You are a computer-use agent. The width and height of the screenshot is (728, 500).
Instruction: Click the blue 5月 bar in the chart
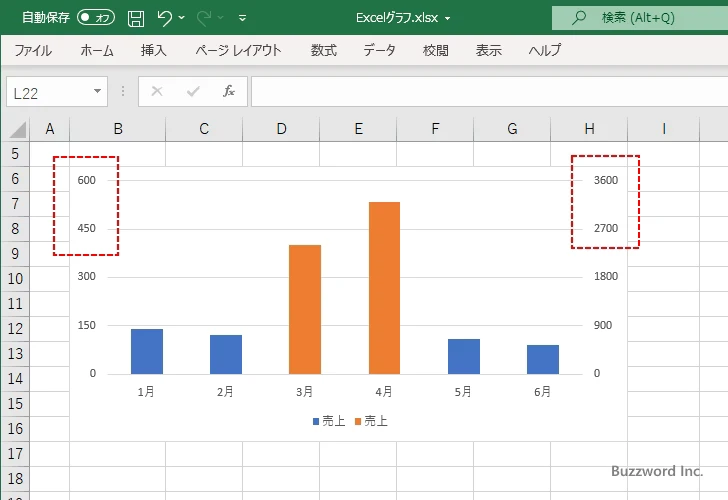(464, 357)
